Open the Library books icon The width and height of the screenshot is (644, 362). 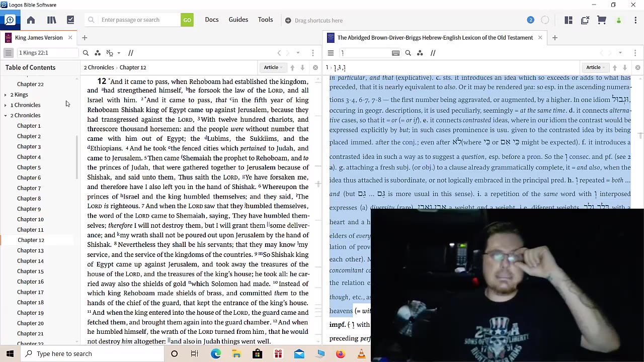coord(51,20)
